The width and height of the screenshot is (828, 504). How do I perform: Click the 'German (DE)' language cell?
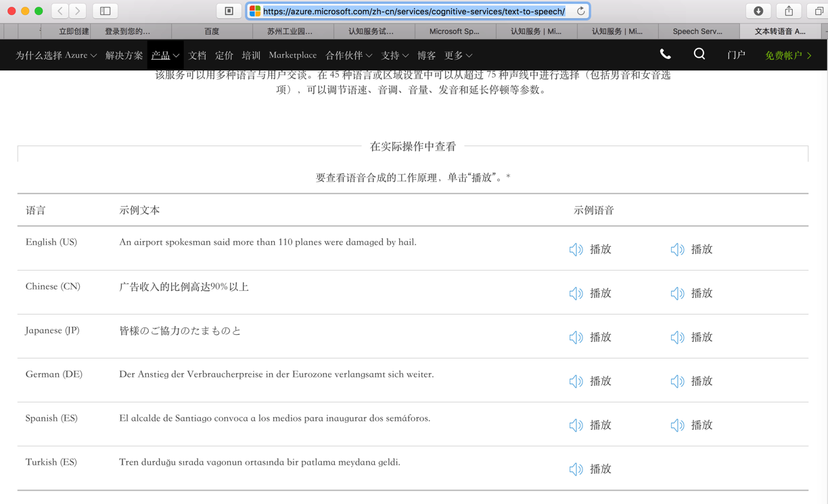pos(54,374)
